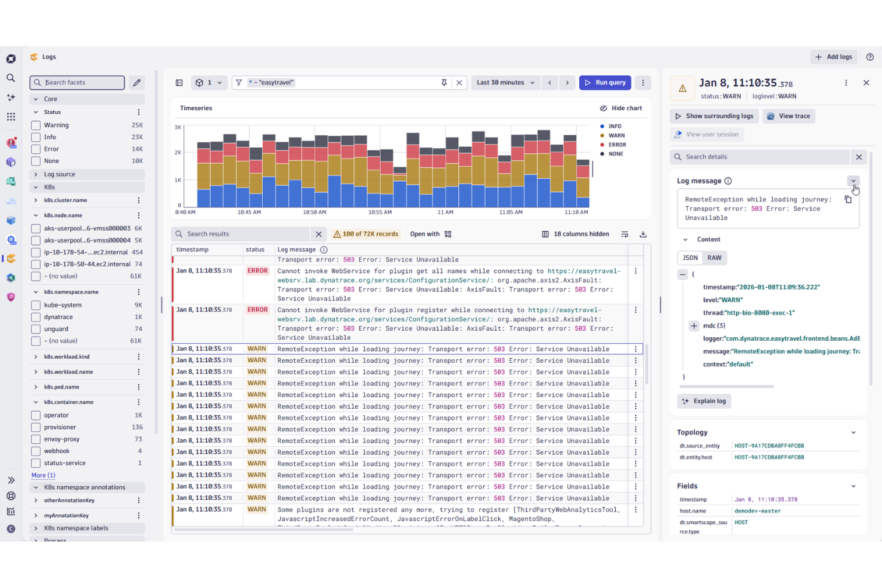Image resolution: width=882 pixels, height=588 pixels.
Task: Check the envoy-proxy container checkbox
Action: 36,438
